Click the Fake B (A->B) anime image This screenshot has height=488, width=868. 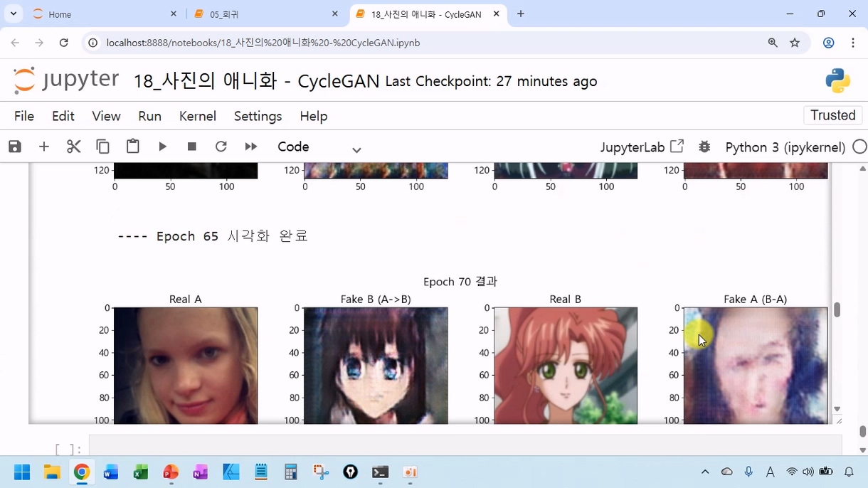click(x=376, y=366)
